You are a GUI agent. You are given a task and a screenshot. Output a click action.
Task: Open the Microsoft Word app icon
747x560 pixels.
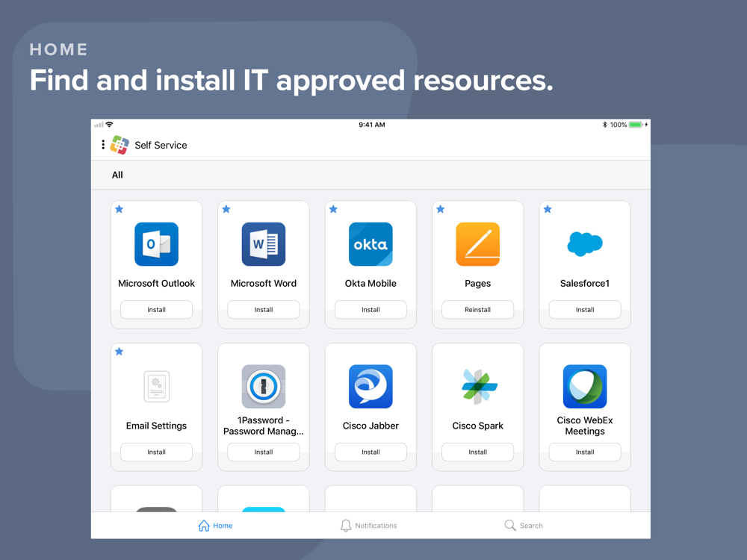pyautogui.click(x=264, y=244)
